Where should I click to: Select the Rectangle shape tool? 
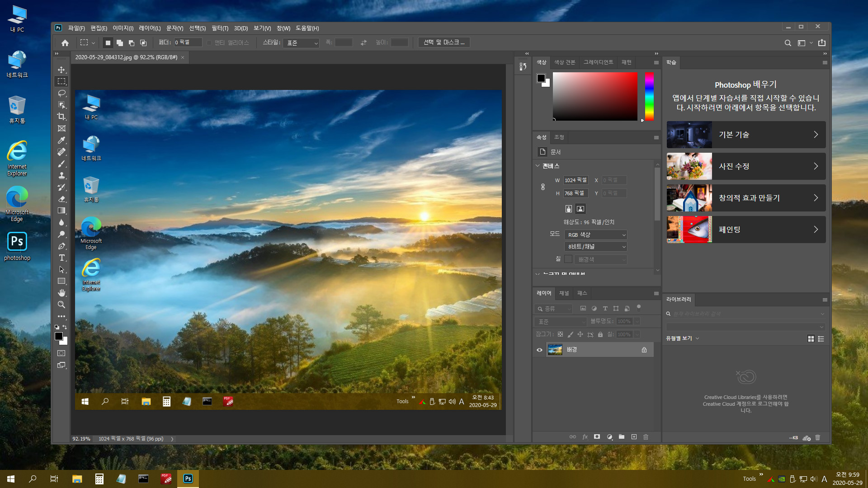point(61,281)
